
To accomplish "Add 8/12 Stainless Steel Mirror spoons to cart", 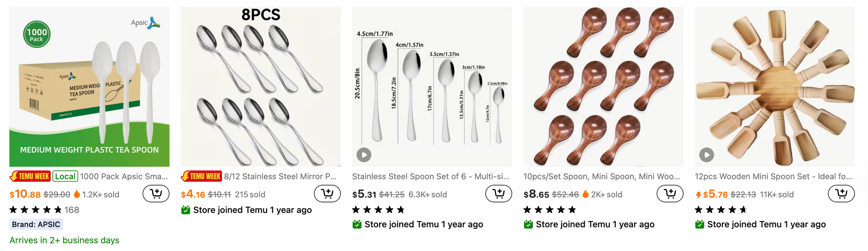I will (x=327, y=193).
